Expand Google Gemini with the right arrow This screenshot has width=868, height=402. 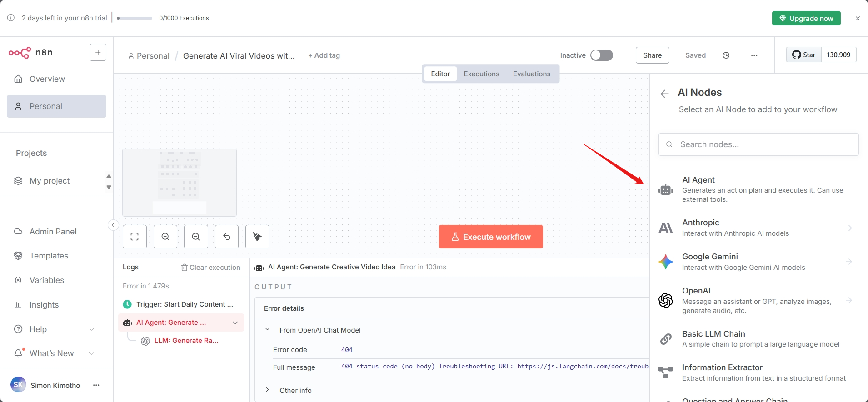point(849,262)
